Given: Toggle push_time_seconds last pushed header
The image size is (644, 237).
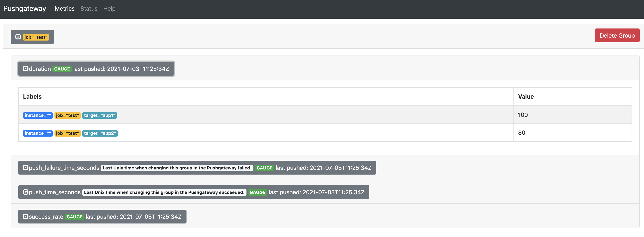Looking at the screenshot, I should [x=316, y=192].
